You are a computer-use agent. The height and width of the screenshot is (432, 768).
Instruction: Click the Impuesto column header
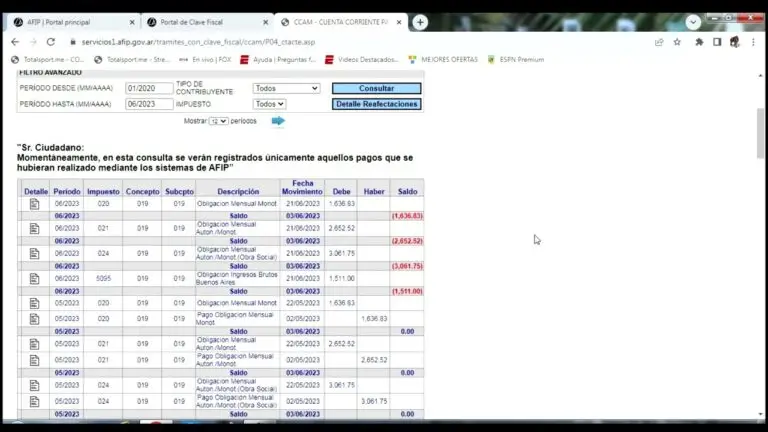pos(103,192)
